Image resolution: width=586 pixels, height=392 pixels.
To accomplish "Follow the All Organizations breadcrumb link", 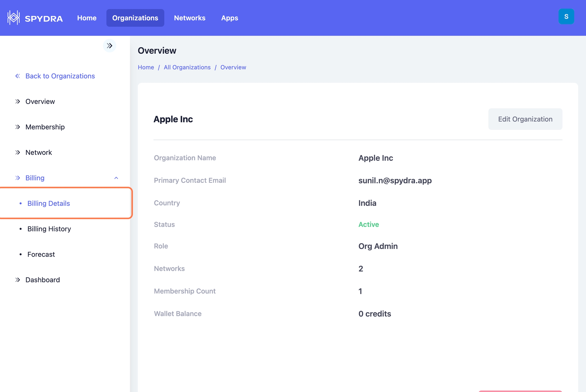I will pos(187,67).
